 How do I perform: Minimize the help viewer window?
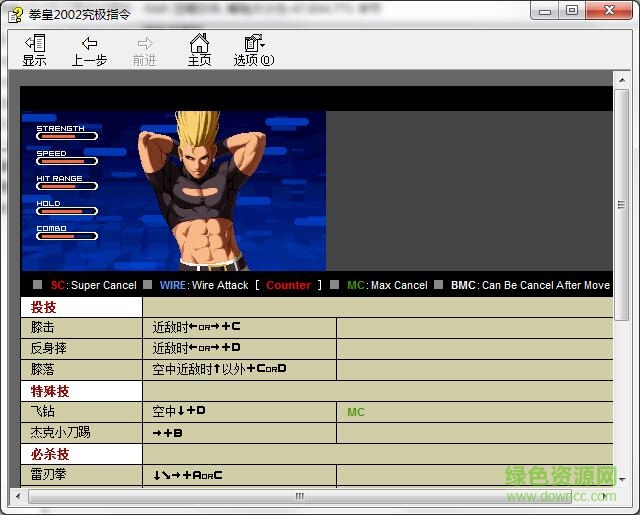(545, 11)
